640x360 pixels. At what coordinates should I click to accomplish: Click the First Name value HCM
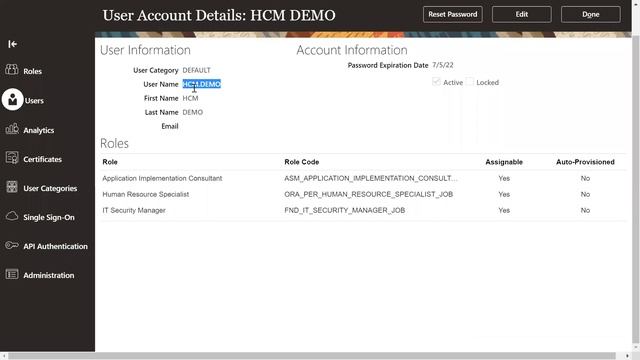(190, 98)
